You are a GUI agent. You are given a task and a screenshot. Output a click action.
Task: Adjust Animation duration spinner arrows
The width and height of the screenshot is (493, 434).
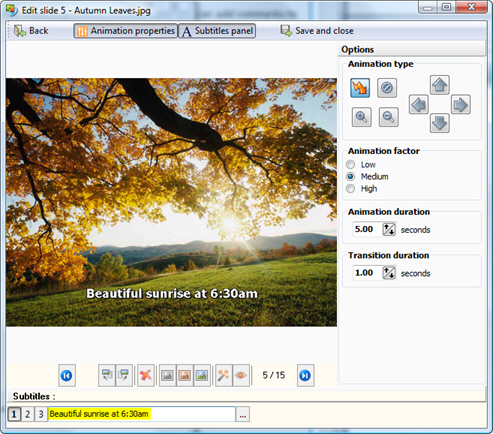389,229
